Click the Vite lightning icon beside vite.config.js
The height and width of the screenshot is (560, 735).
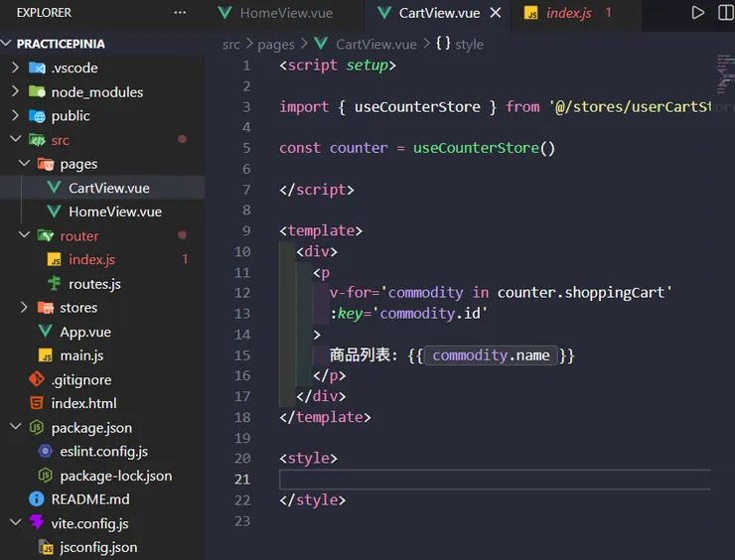tap(37, 522)
